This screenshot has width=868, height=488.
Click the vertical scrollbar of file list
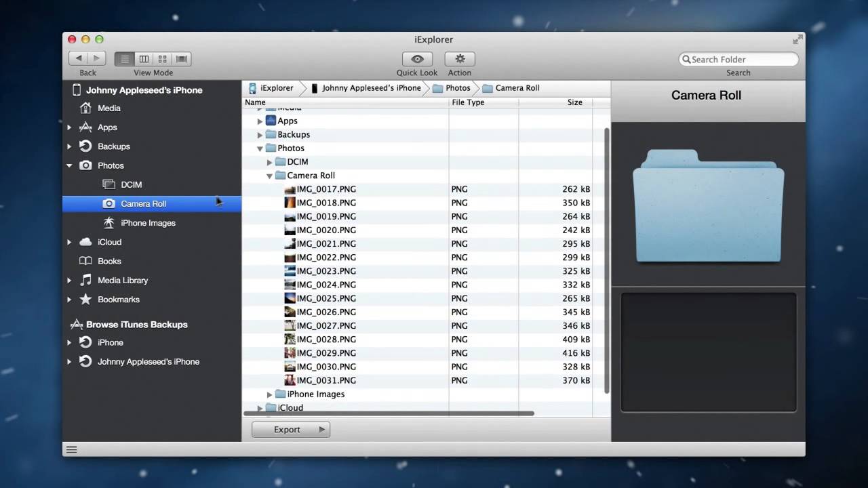(x=606, y=261)
